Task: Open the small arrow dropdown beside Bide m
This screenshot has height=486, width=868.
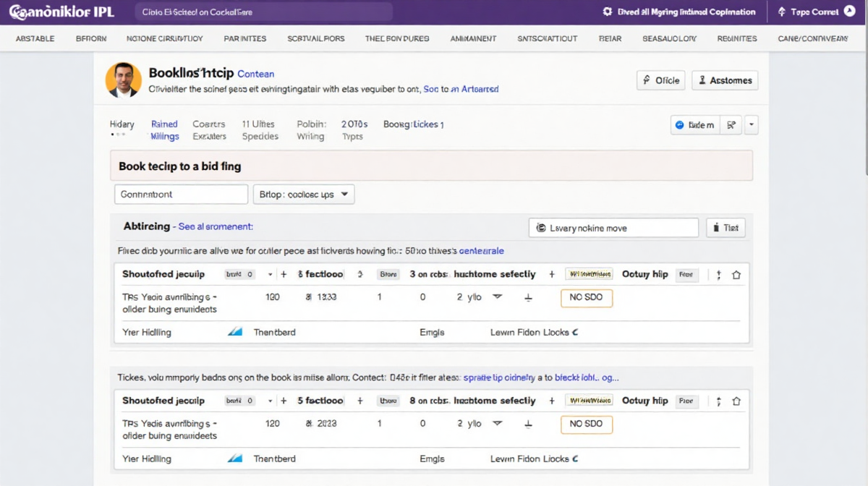Action: (752, 125)
